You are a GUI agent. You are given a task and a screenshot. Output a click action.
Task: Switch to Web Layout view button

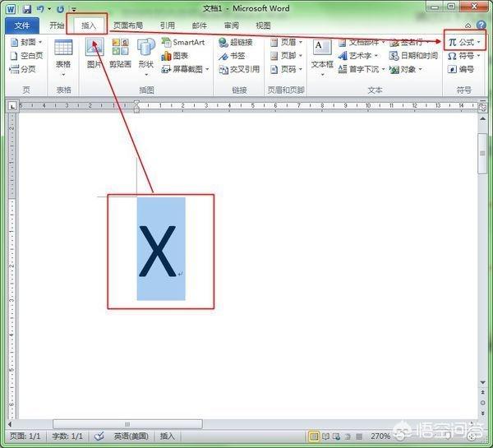click(x=336, y=436)
